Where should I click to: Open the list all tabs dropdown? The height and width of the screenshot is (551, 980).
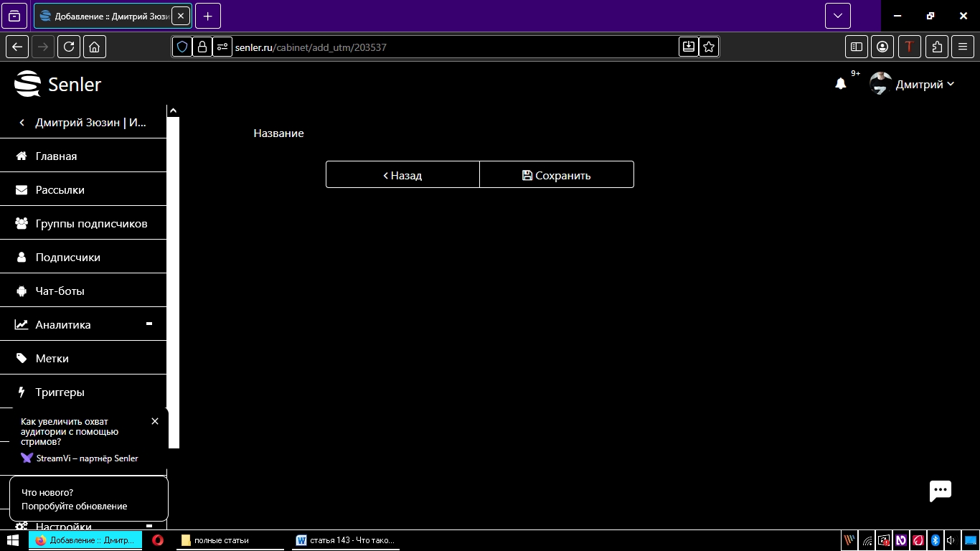837,16
